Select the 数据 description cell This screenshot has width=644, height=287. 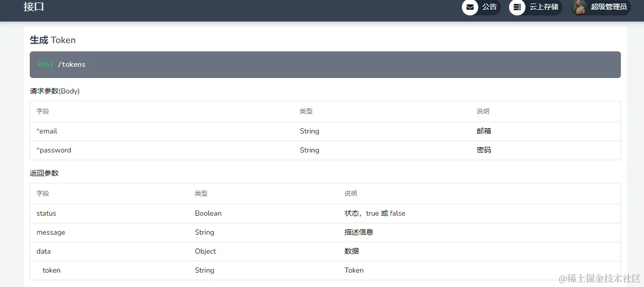tap(352, 252)
